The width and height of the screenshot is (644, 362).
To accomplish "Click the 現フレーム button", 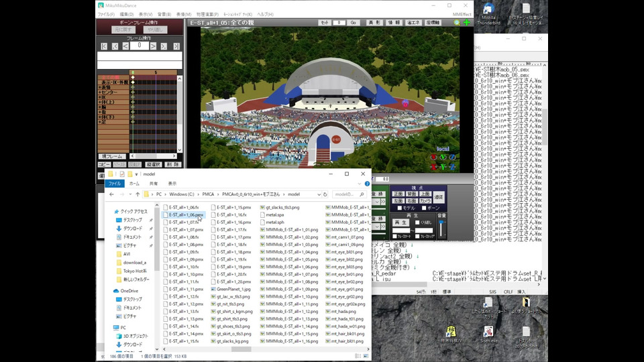I will click(x=112, y=156).
